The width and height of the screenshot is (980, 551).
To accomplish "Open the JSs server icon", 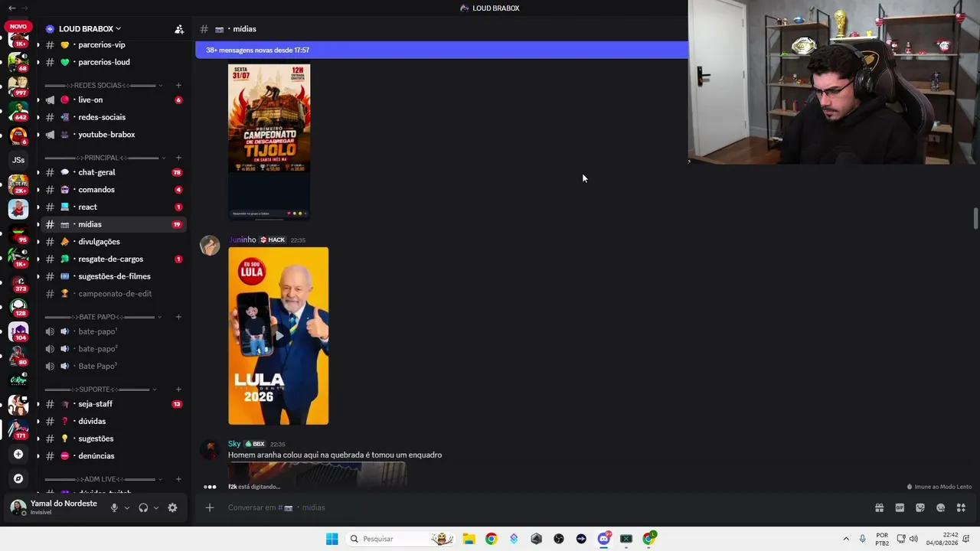I will click(x=18, y=160).
